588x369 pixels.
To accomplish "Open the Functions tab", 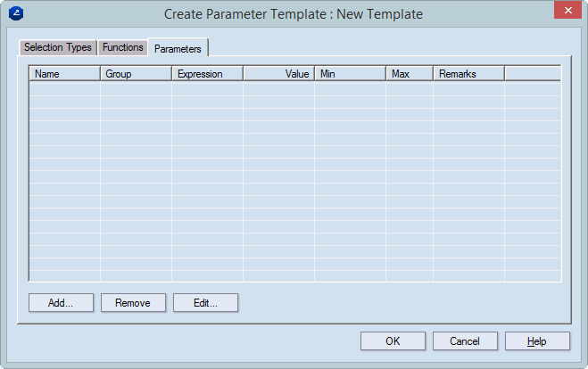I will (x=122, y=47).
